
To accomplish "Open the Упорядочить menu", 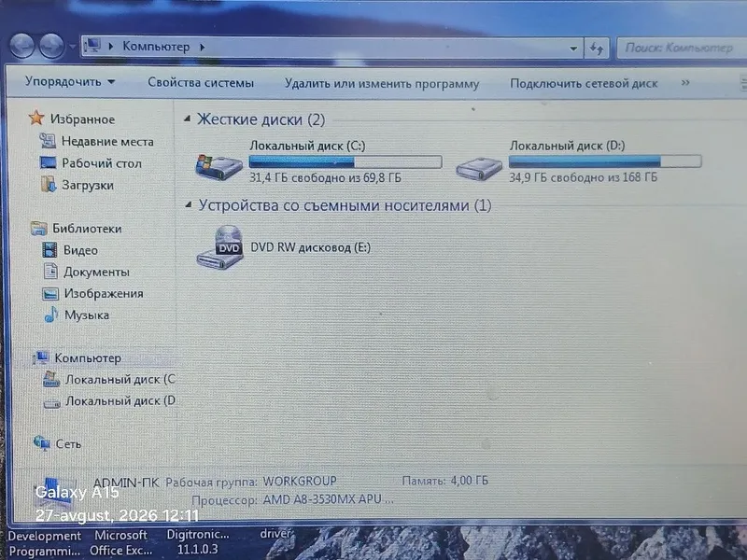I will click(x=70, y=81).
